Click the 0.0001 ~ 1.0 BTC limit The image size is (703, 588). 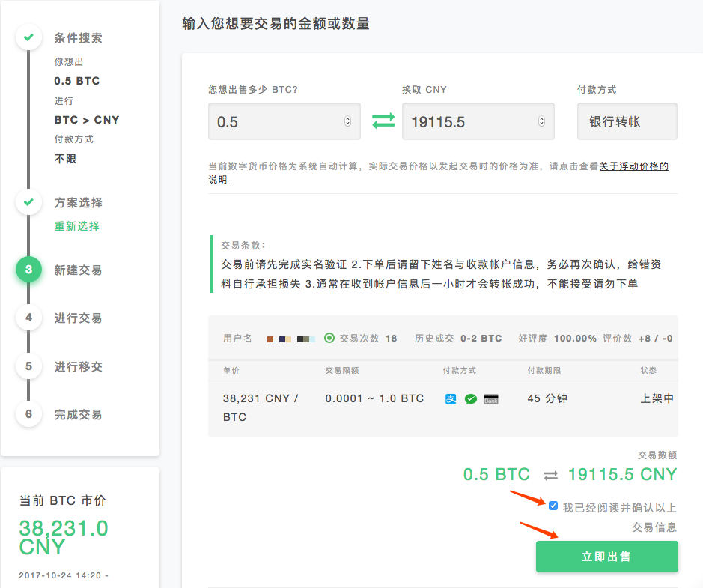point(374,398)
